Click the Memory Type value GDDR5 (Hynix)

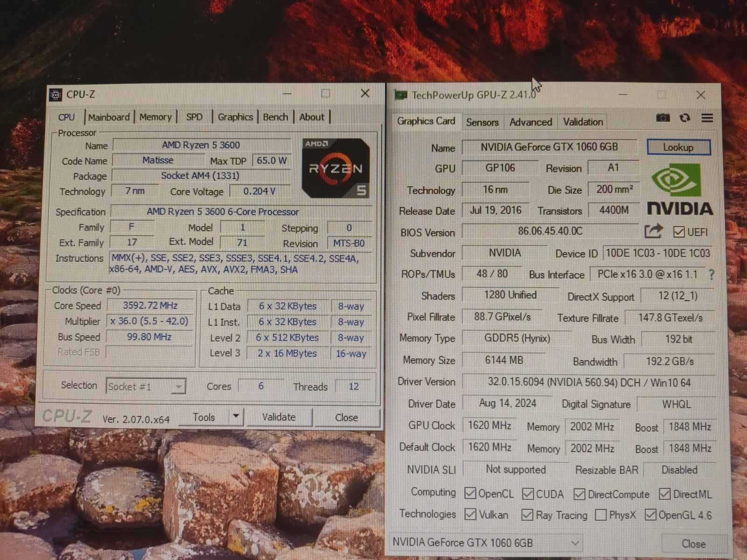[517, 338]
